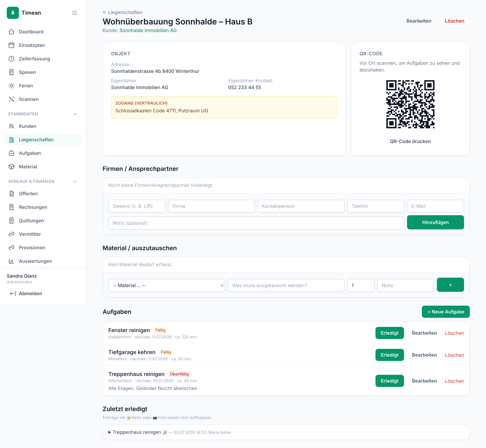Click the Einsatzplan calendar icon
486x448 pixels.
(11, 45)
